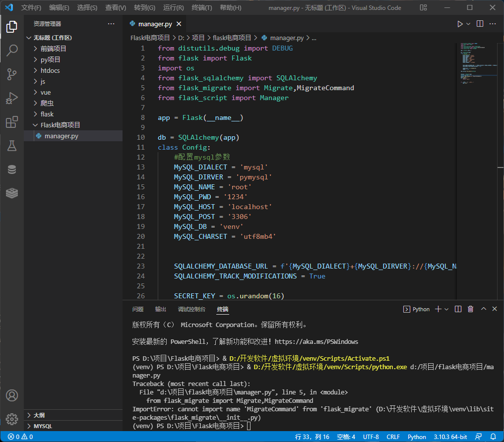This screenshot has height=442, width=504.
Task: Change encoding via UTF-8 status item
Action: click(x=371, y=437)
